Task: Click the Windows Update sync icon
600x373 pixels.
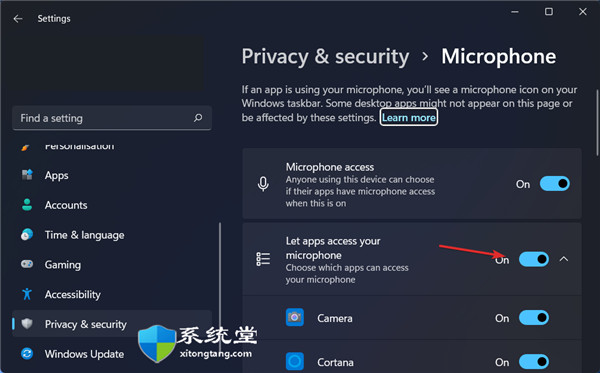Action: pyautogui.click(x=27, y=353)
